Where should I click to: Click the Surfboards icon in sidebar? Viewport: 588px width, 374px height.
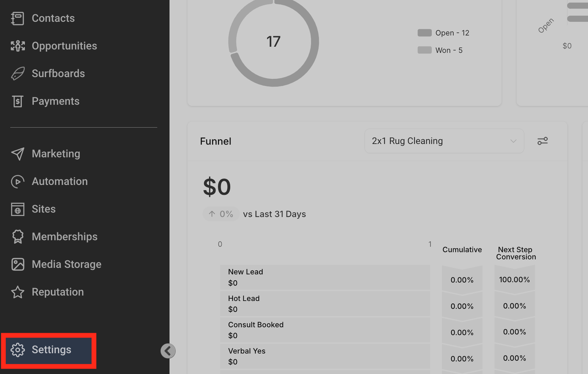click(17, 74)
